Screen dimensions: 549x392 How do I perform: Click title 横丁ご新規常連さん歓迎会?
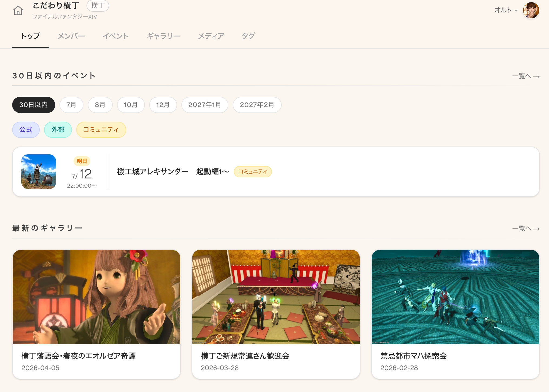(x=245, y=356)
